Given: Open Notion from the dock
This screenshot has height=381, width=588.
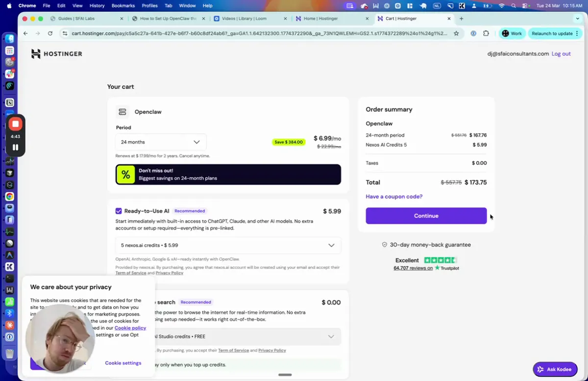Looking at the screenshot, I should pyautogui.click(x=9, y=102).
